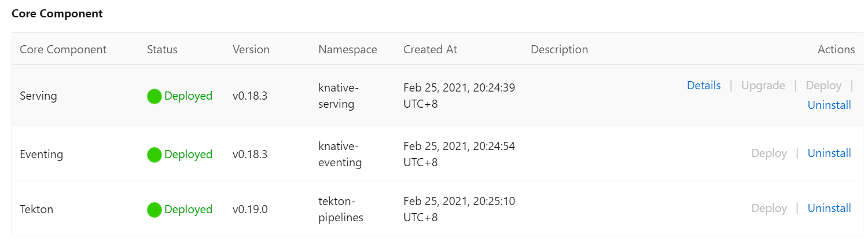
Task: Click the Eventing component name
Action: (41, 155)
